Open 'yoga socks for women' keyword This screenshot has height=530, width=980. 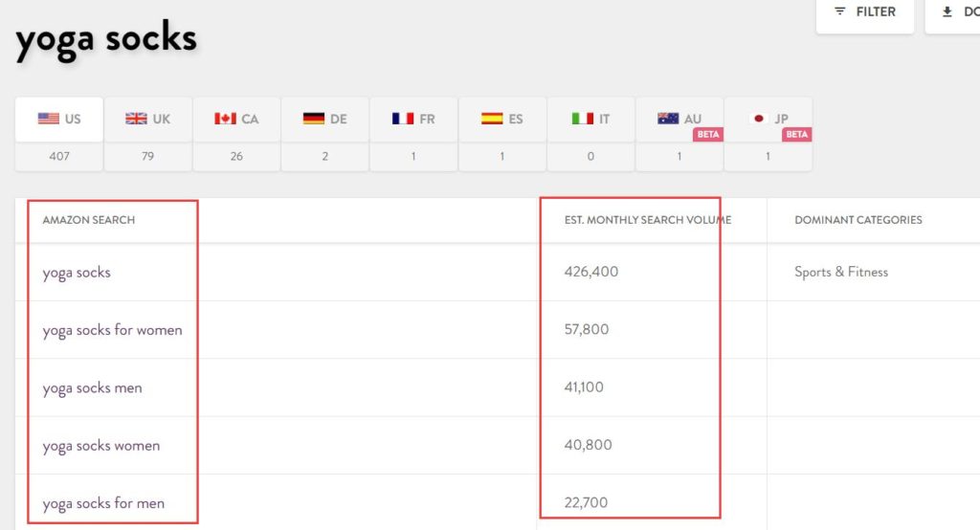click(113, 330)
